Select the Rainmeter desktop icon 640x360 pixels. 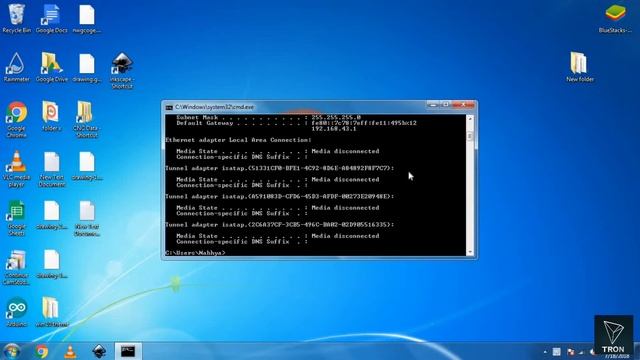click(16, 67)
